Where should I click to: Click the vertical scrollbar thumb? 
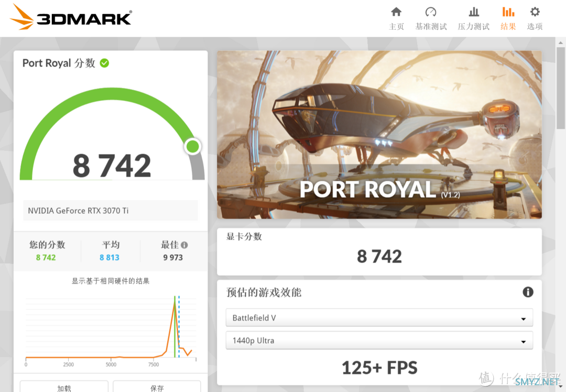pyautogui.click(x=561, y=88)
